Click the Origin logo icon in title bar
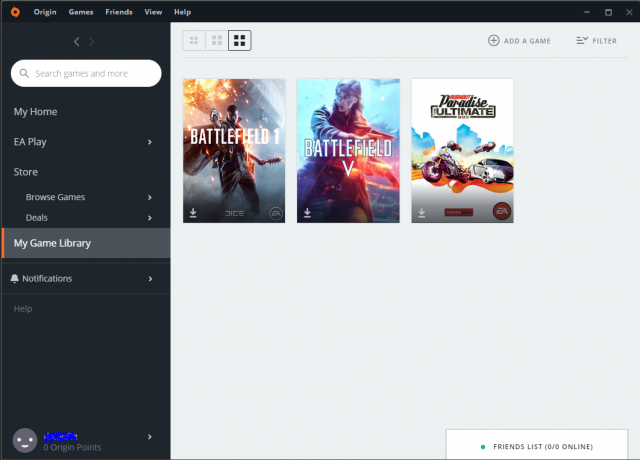The image size is (640, 460). pyautogui.click(x=13, y=11)
